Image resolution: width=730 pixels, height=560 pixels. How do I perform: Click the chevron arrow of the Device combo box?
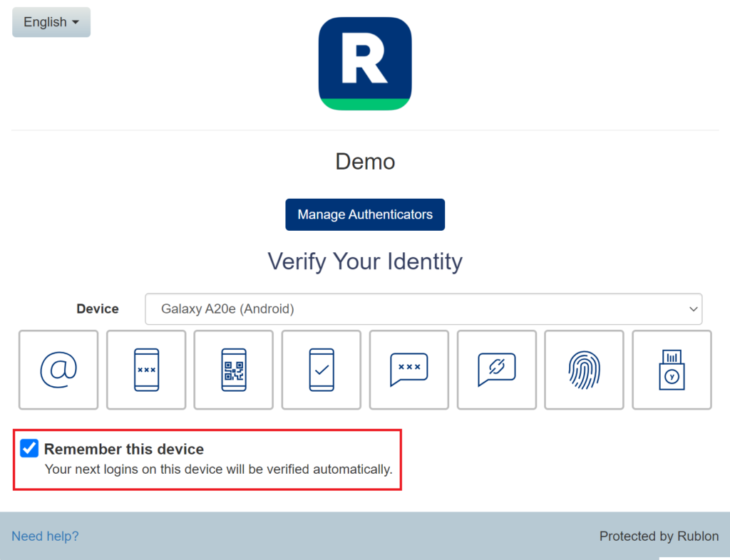click(692, 309)
